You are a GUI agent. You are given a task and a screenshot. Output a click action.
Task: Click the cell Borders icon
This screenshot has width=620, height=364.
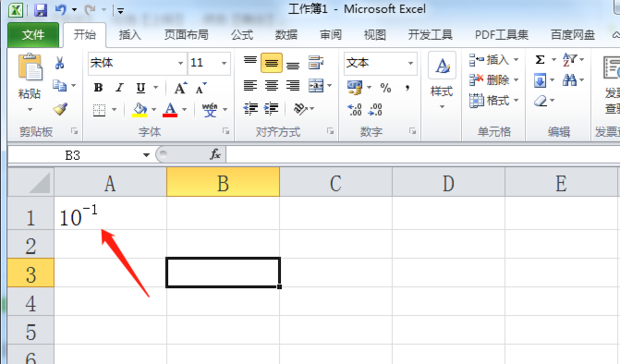pyautogui.click(x=99, y=110)
